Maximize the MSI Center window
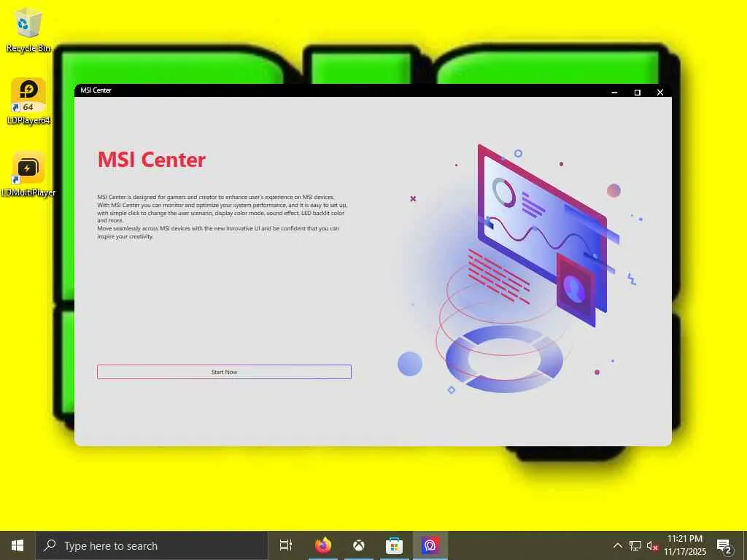The width and height of the screenshot is (747, 560). [638, 92]
